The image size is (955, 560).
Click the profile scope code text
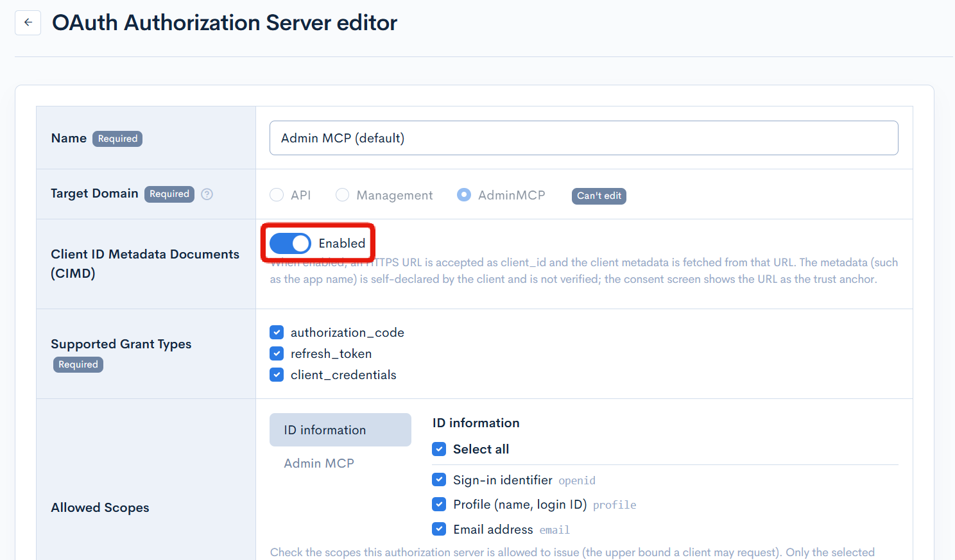(615, 505)
